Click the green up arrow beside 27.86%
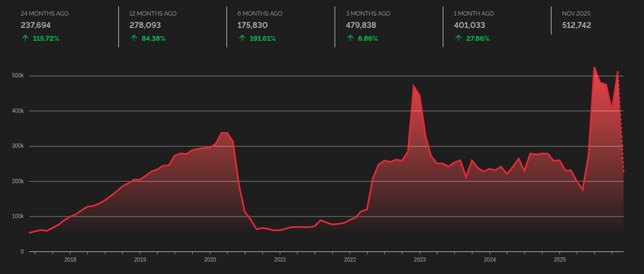Image resolution: width=644 pixels, height=274 pixels. point(458,38)
